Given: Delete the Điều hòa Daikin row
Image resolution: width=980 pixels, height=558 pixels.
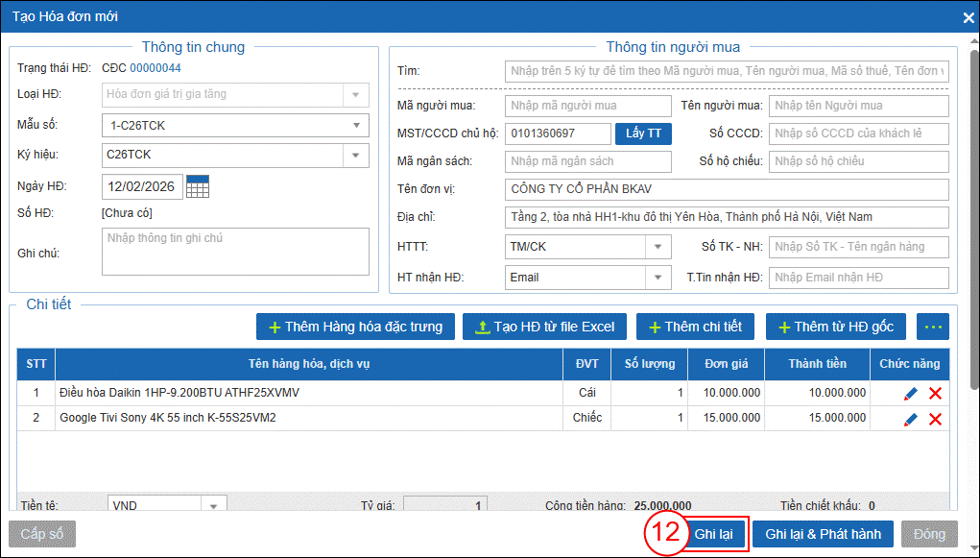Looking at the screenshot, I should [x=935, y=393].
